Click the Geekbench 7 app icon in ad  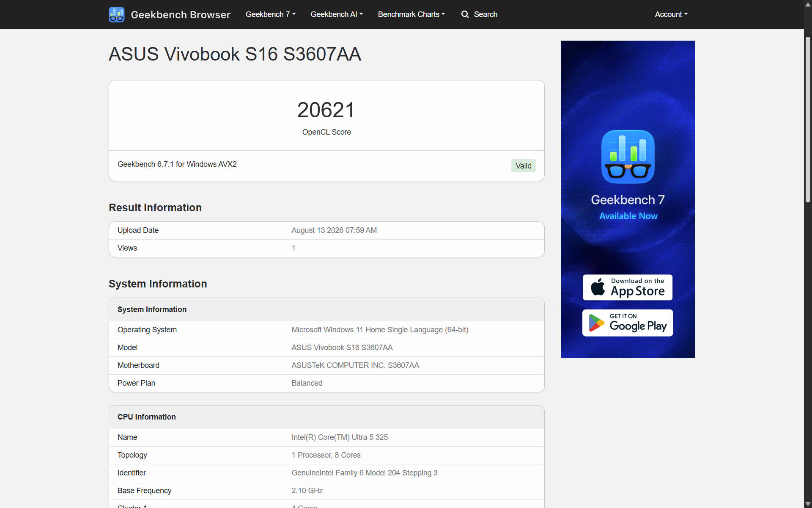pyautogui.click(x=628, y=157)
